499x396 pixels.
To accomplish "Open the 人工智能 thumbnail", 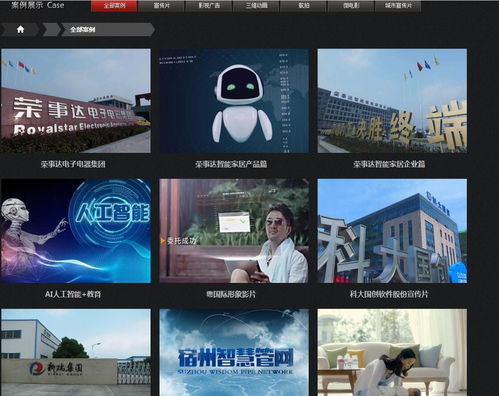I will point(76,231).
